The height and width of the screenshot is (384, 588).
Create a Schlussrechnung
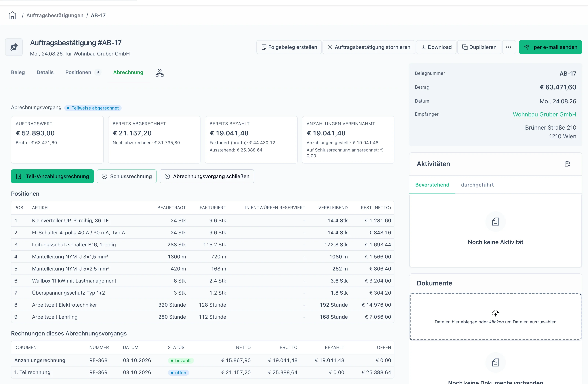(x=127, y=176)
